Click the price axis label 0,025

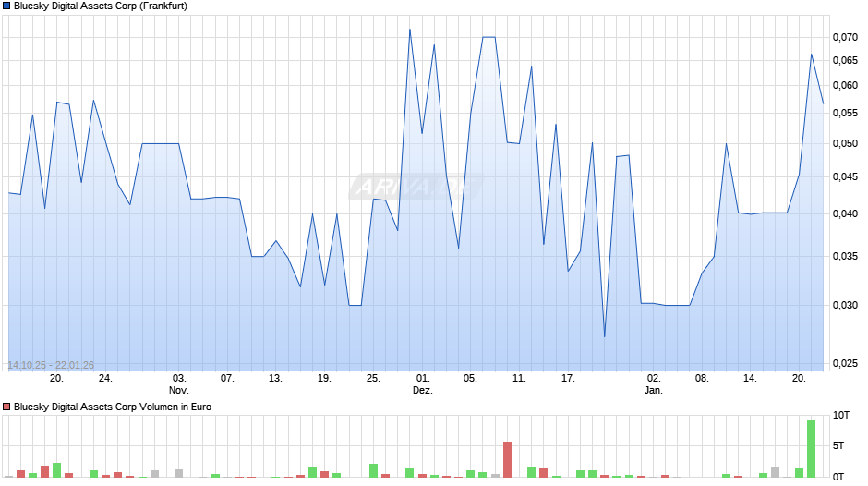pos(845,363)
